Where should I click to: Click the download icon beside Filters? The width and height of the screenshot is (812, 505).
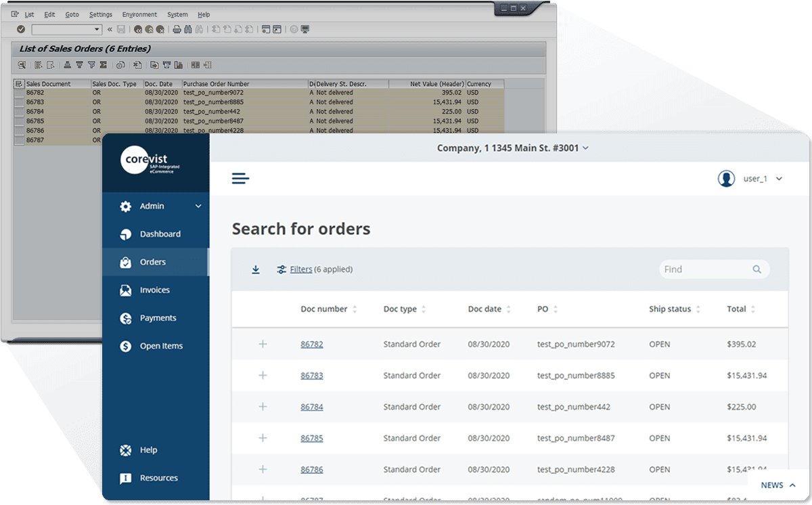[x=256, y=269]
